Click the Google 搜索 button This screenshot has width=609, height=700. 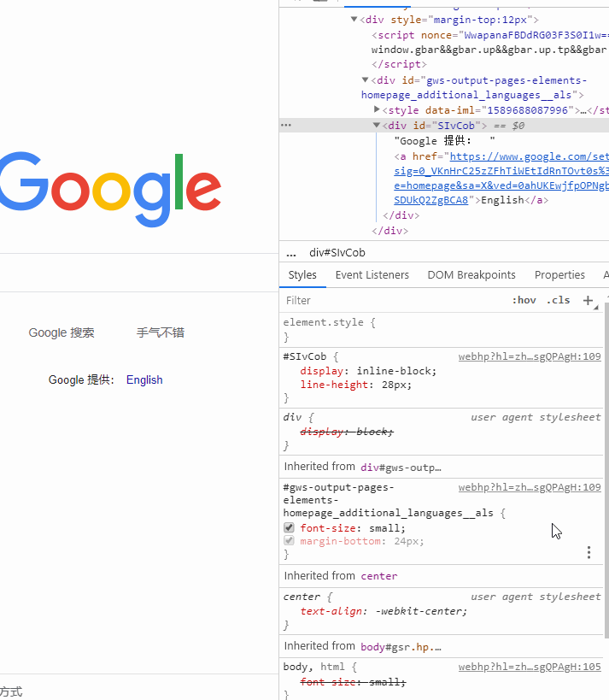coord(61,332)
